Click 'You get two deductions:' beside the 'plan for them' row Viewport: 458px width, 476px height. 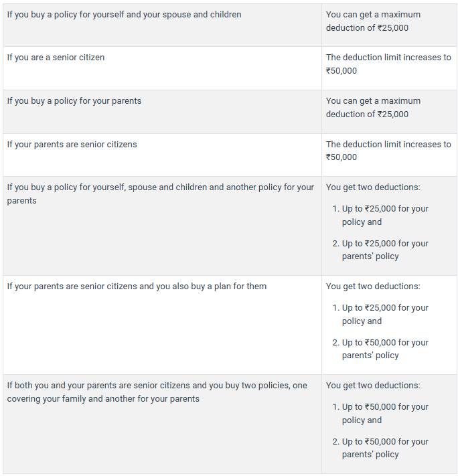[x=373, y=287]
